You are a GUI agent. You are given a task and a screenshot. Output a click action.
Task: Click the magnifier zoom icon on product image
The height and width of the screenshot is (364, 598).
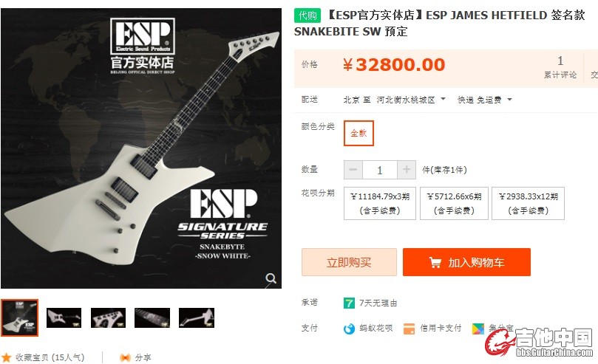[271, 278]
